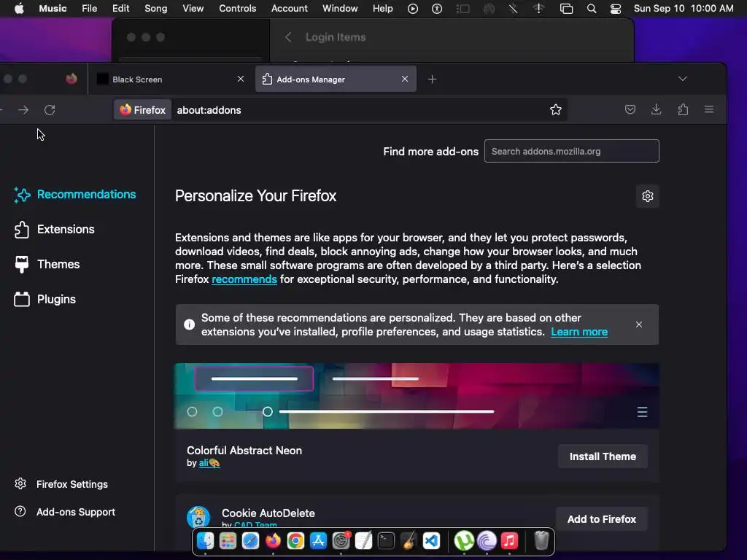Image resolution: width=747 pixels, height=560 pixels.
Task: Click the Cookie AutoDelete extension icon
Action: click(x=198, y=517)
